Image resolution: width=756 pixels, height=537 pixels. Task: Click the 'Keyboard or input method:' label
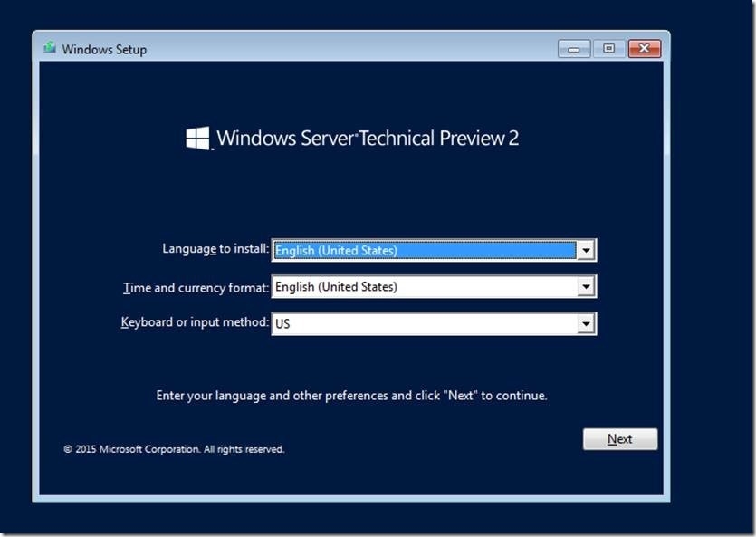point(195,322)
